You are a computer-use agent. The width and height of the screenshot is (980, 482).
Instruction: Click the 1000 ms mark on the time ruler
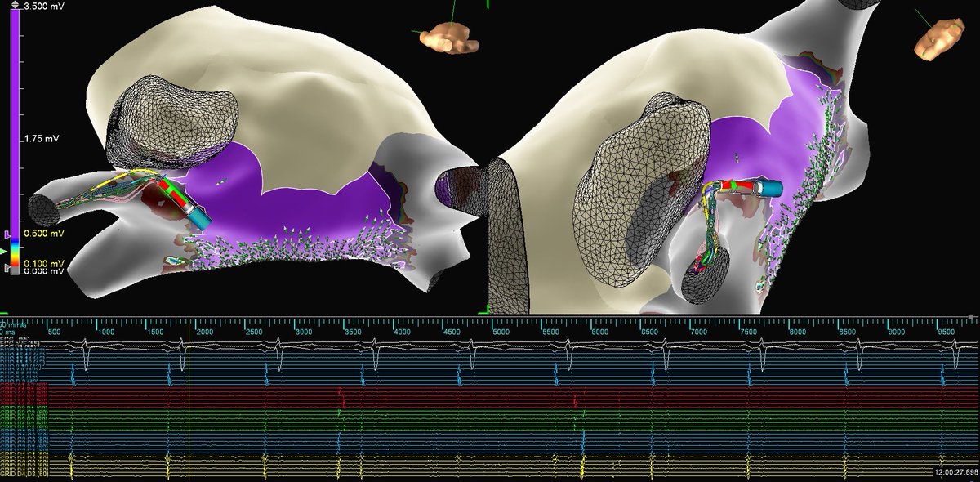tap(105, 332)
